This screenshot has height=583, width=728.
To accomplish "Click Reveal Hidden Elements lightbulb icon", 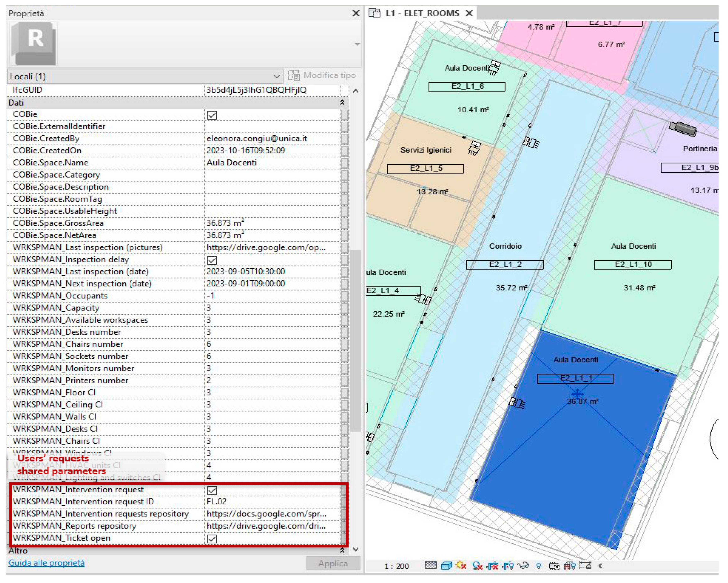I will click(539, 565).
